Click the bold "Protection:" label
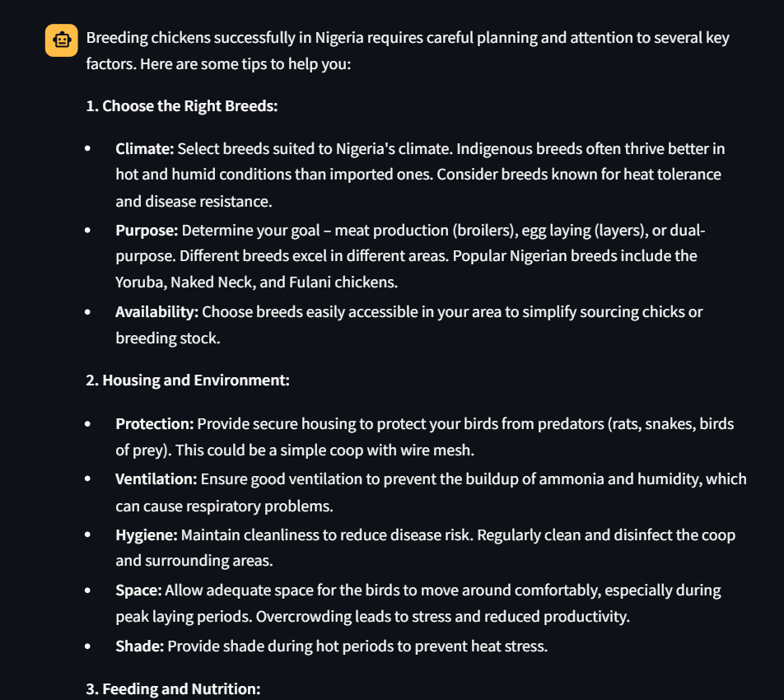 point(154,424)
